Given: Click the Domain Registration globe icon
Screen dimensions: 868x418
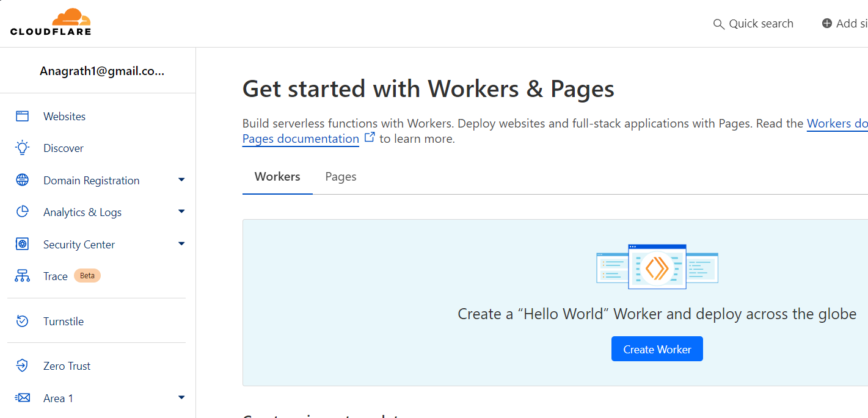Looking at the screenshot, I should tap(23, 180).
